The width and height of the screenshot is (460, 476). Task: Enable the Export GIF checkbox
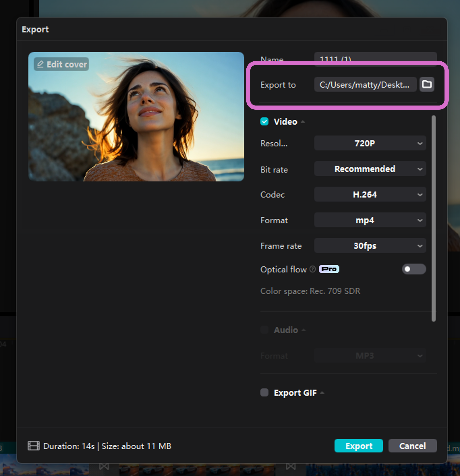click(x=264, y=392)
